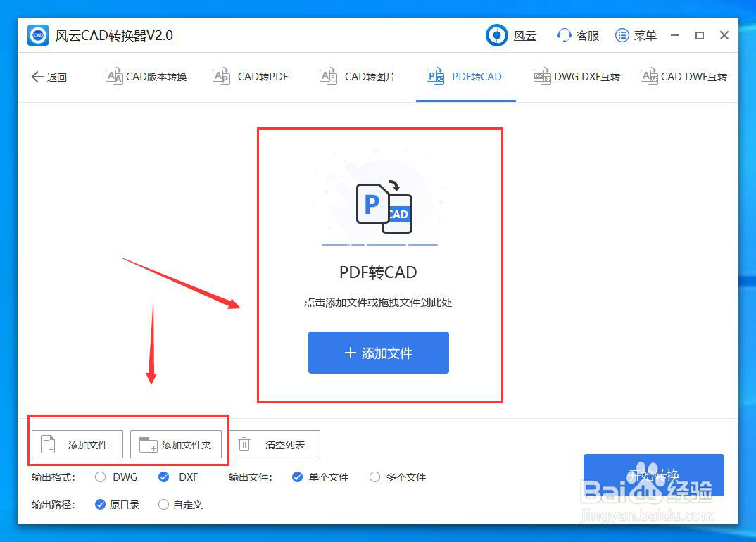This screenshot has width=756, height=542.
Task: Switch to the PDF转CAD tab
Action: (x=465, y=76)
